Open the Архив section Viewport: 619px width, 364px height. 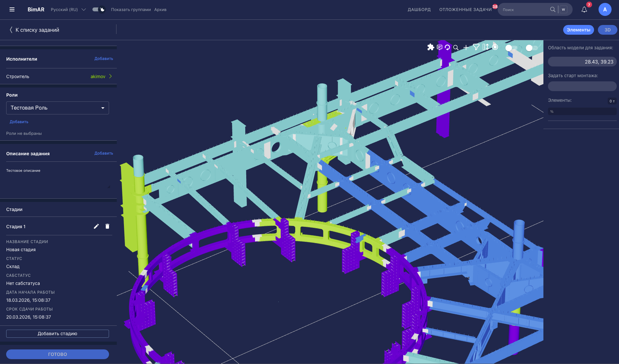click(160, 9)
